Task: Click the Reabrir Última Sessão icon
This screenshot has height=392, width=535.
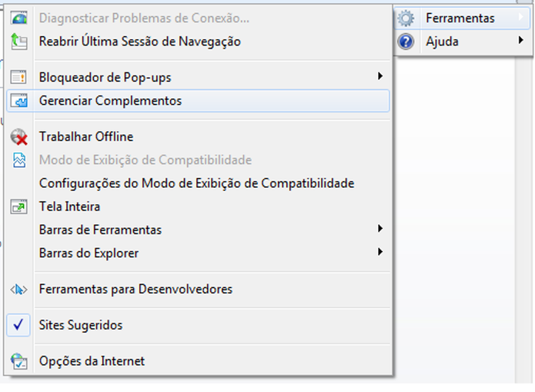Action: click(x=18, y=42)
